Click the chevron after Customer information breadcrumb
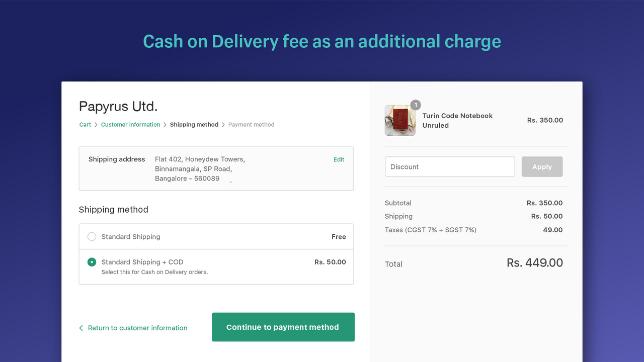The image size is (644, 362). (165, 124)
